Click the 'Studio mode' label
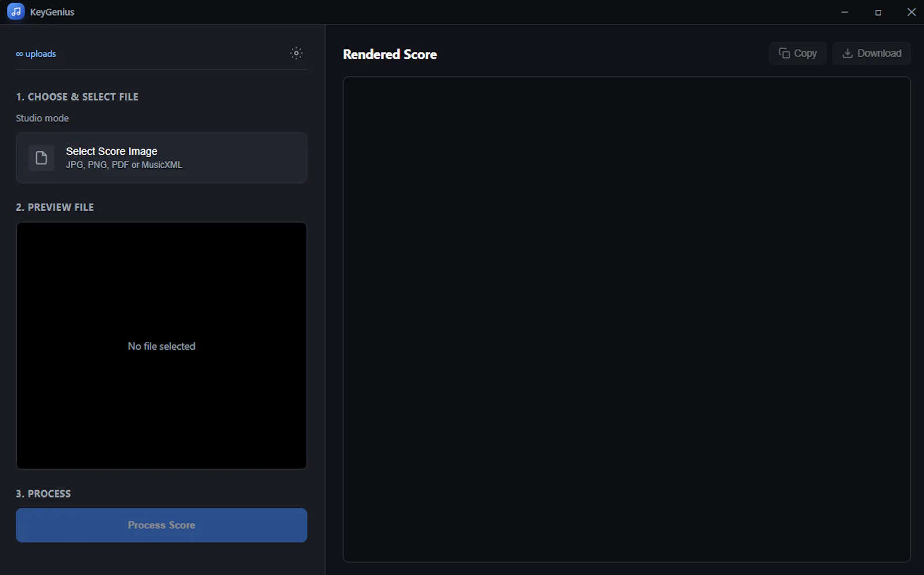Viewport: 924px width, 575px height. [42, 118]
